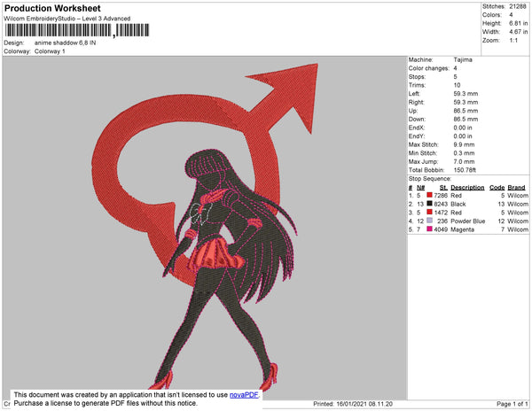The image size is (532, 411).
Task: Click the black swatch for stop 2
Action: point(429,204)
